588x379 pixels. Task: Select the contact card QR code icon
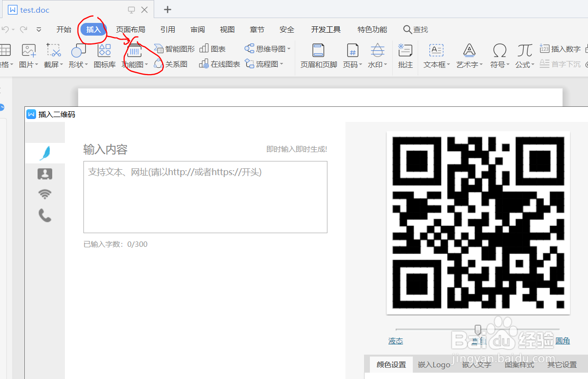(45, 174)
